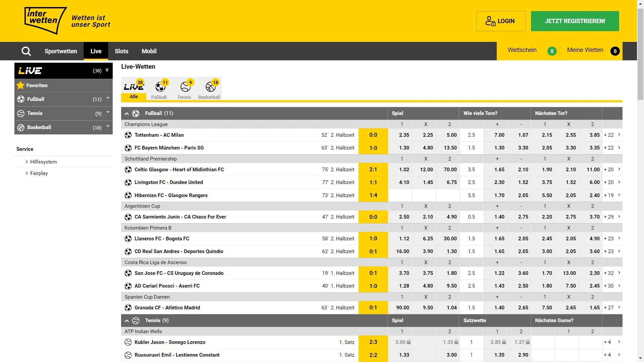Select odds 2.90 set bet Lestienne Constant
The height and width of the screenshot is (362, 644).
(x=519, y=355)
